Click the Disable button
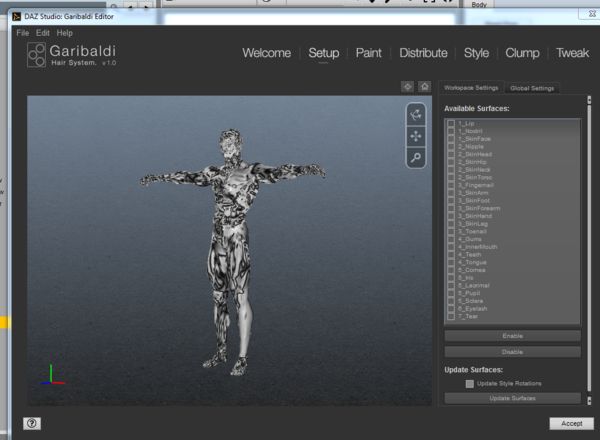Viewport: 600px width, 440px height. tap(512, 352)
